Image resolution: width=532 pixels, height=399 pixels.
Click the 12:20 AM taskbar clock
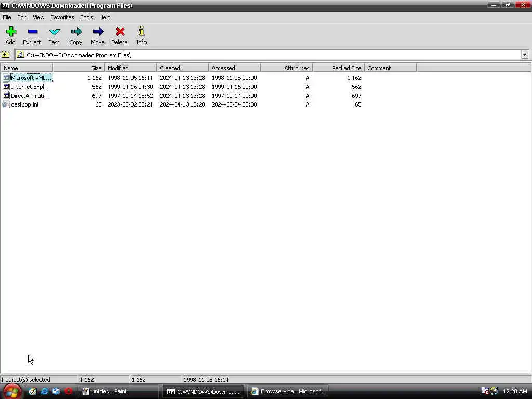[x=515, y=391]
